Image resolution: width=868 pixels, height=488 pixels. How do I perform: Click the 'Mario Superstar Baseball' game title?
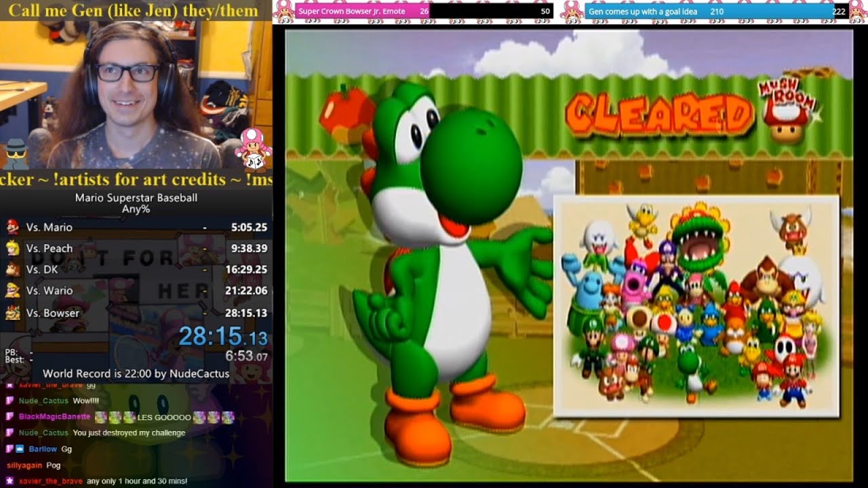click(136, 198)
